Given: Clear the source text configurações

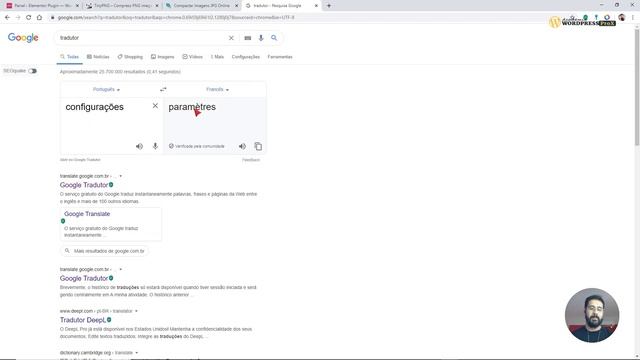Looking at the screenshot, I should [x=155, y=106].
